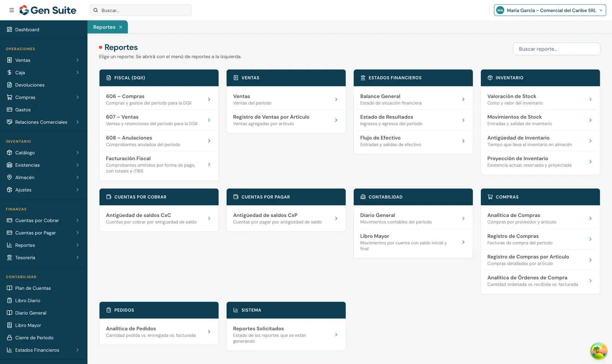Open Antigüedad de saldos CxC report

159,218
